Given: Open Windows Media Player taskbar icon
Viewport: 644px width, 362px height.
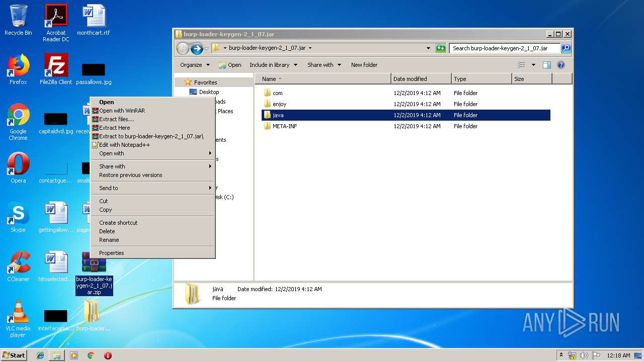Looking at the screenshot, I should point(74,355).
